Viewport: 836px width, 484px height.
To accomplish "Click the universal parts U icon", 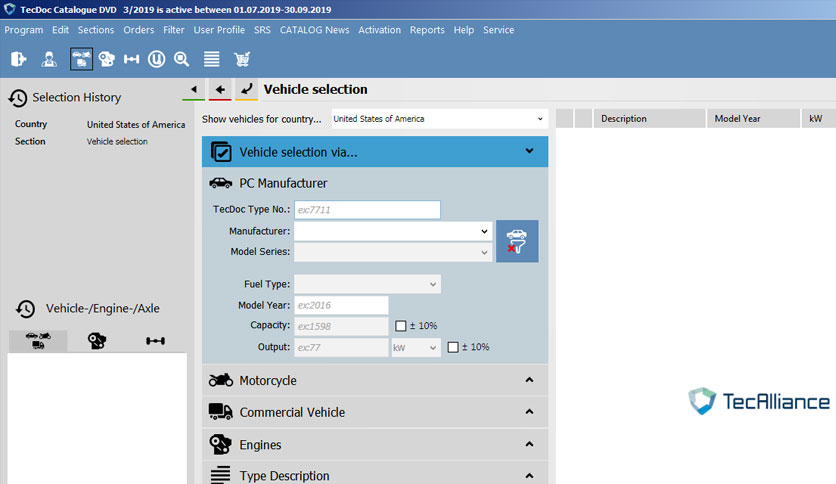I will pyautogui.click(x=156, y=59).
